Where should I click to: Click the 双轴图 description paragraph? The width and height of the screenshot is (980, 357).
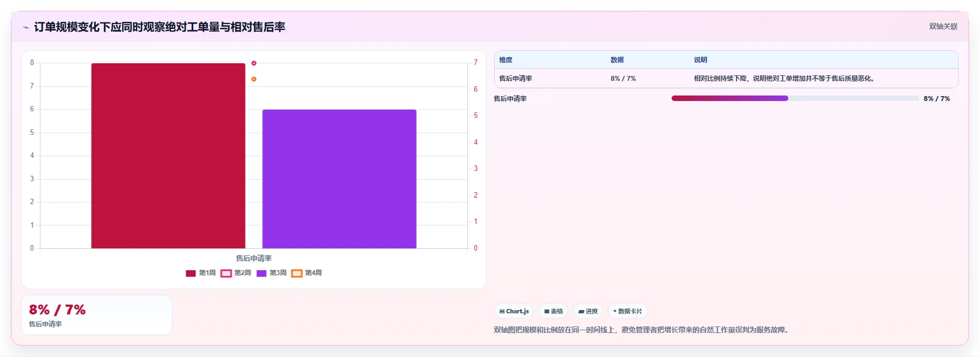[x=642, y=330]
